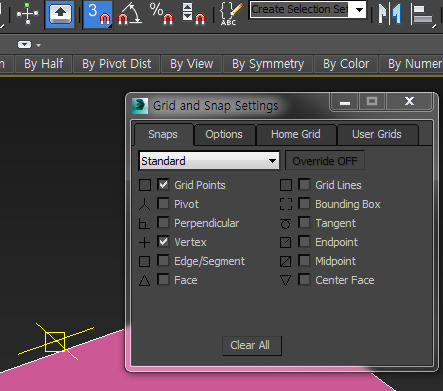The width and height of the screenshot is (443, 391).
Task: Toggle the Angle Snap button
Action: [x=130, y=14]
